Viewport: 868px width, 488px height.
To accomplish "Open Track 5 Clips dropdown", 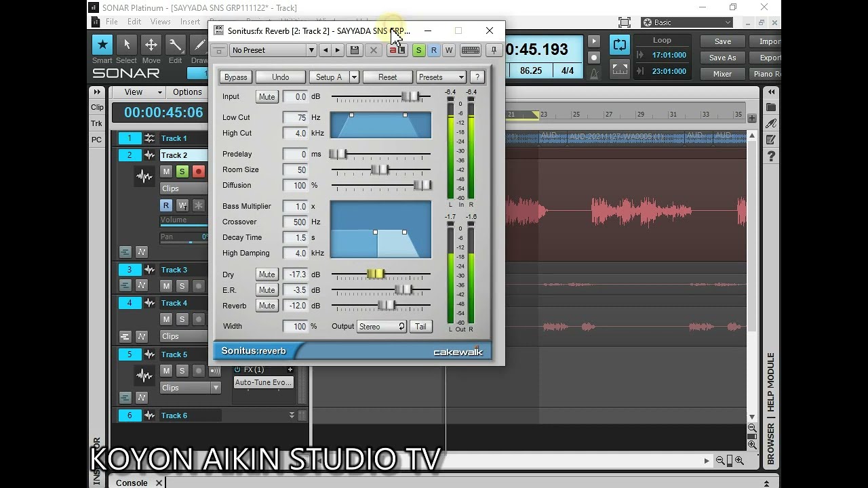I will [x=191, y=388].
